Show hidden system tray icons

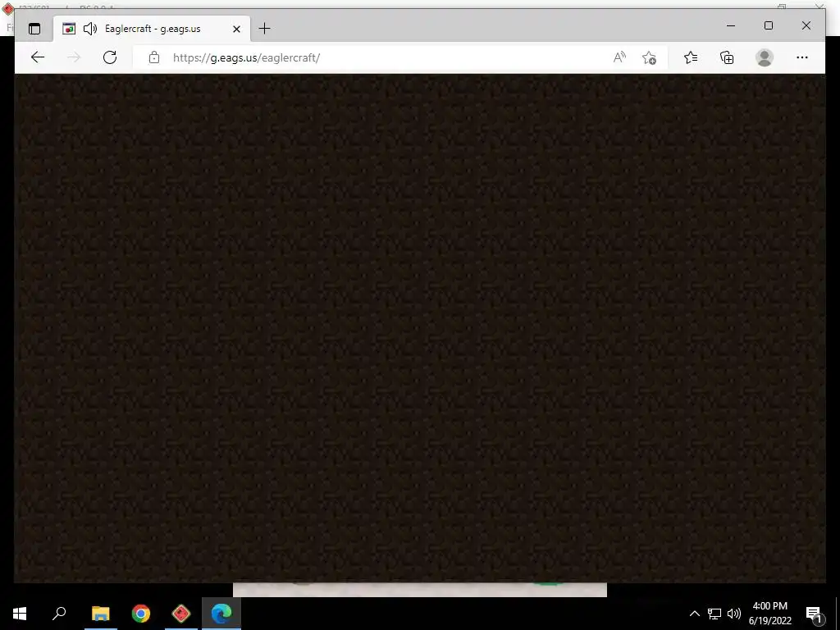(x=694, y=614)
